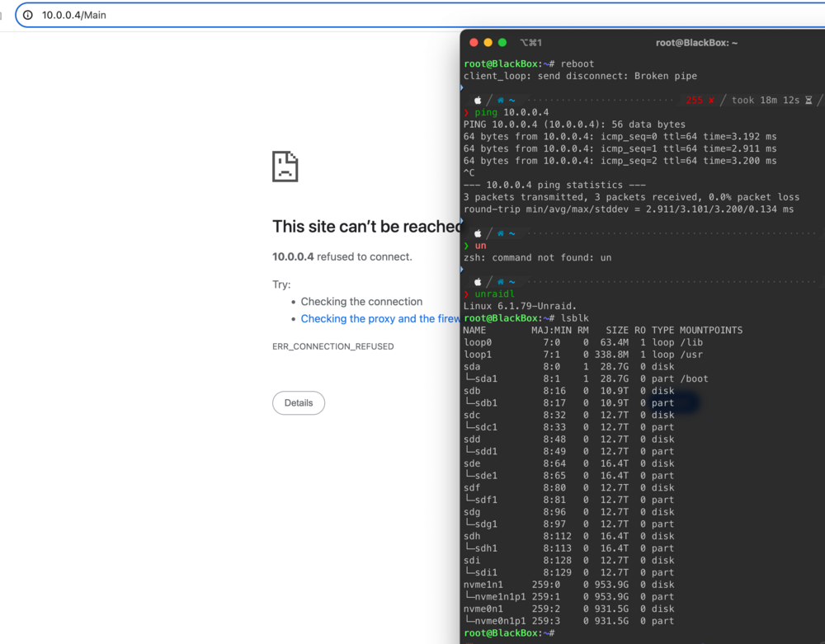This screenshot has width=825, height=644.
Task: Click '10.0.0.4 refused to connect.' text
Action: point(342,256)
